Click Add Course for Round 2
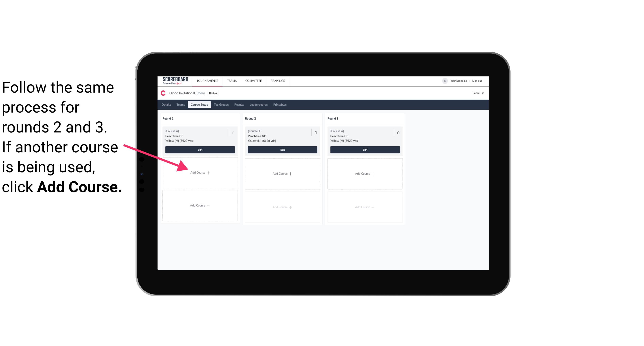644x346 pixels. click(282, 173)
